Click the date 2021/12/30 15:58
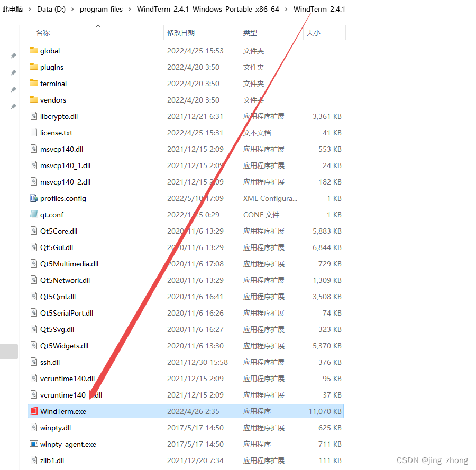This screenshot has height=470, width=476. tap(197, 362)
